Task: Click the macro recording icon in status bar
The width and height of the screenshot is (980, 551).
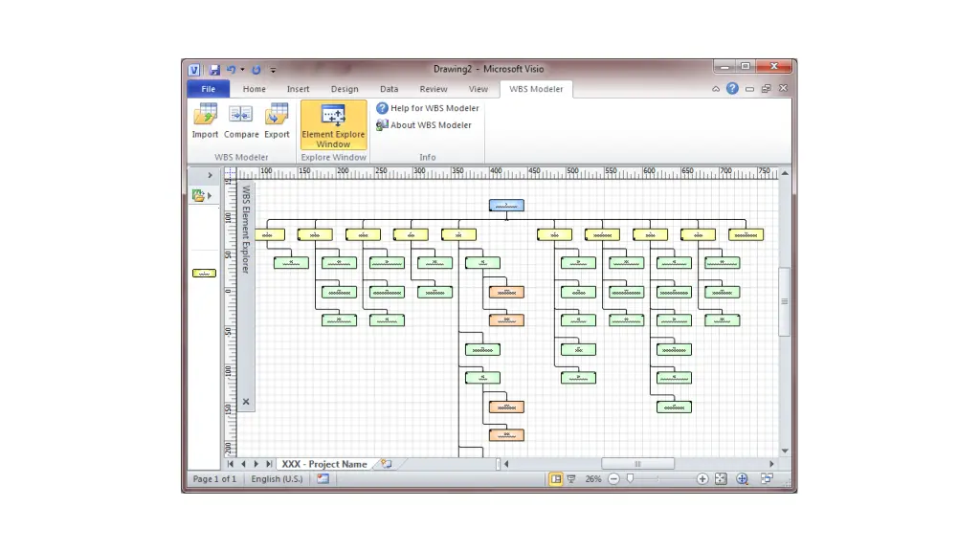Action: pyautogui.click(x=323, y=479)
